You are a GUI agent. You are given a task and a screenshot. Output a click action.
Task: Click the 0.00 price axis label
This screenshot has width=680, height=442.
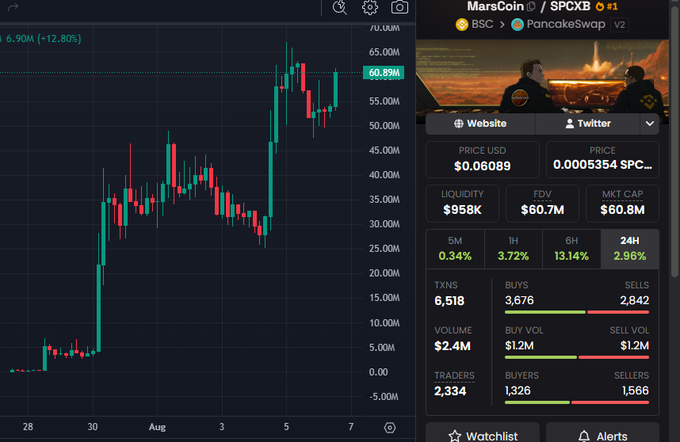(378, 372)
